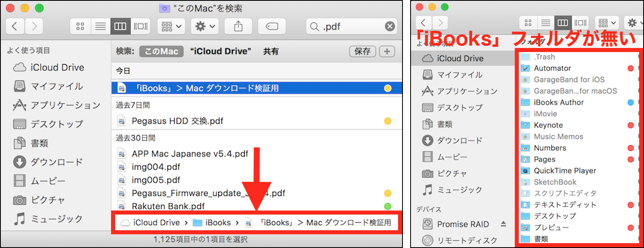Open iCloud Drive in right window sidebar
This screenshot has height=248, width=644.
(453, 58)
